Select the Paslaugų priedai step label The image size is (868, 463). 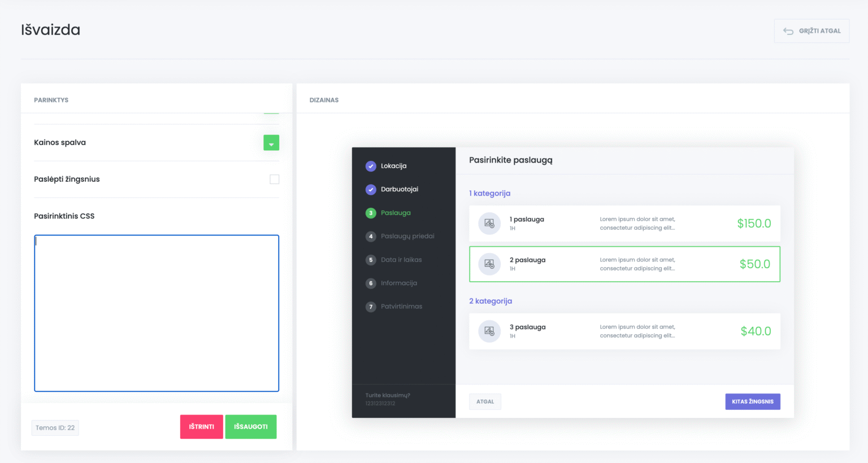pos(407,237)
